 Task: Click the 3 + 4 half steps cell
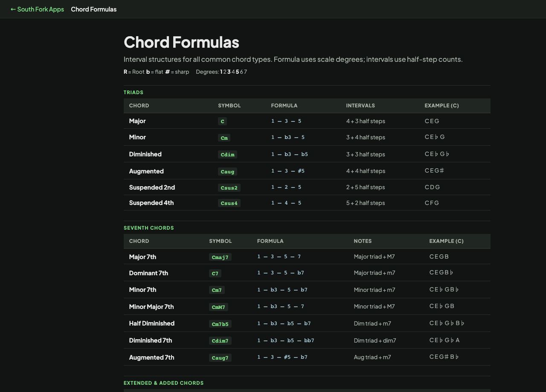(x=366, y=137)
